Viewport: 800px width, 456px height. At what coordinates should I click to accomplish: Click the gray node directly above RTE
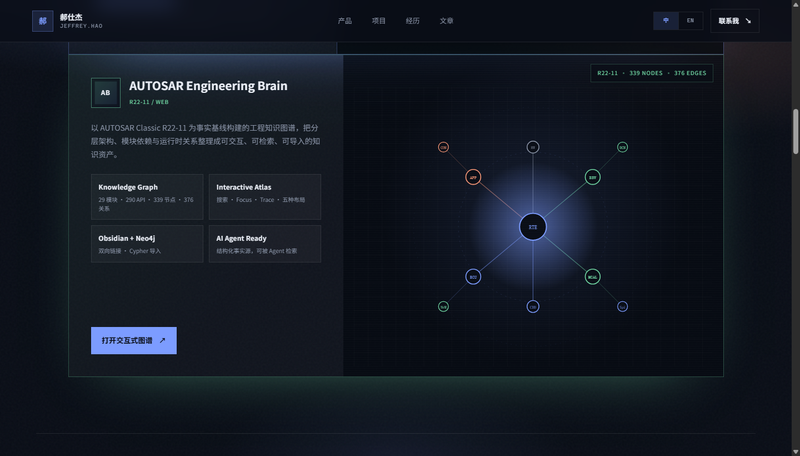pos(533,147)
